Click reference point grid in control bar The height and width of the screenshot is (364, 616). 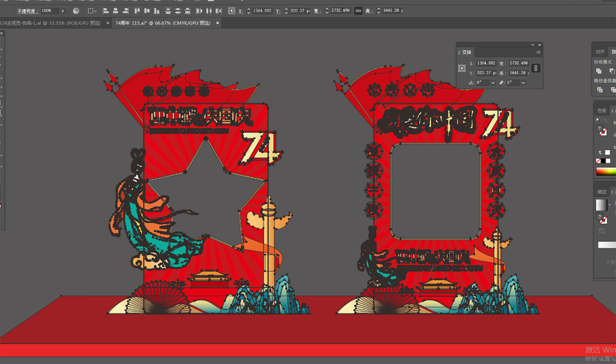click(231, 11)
